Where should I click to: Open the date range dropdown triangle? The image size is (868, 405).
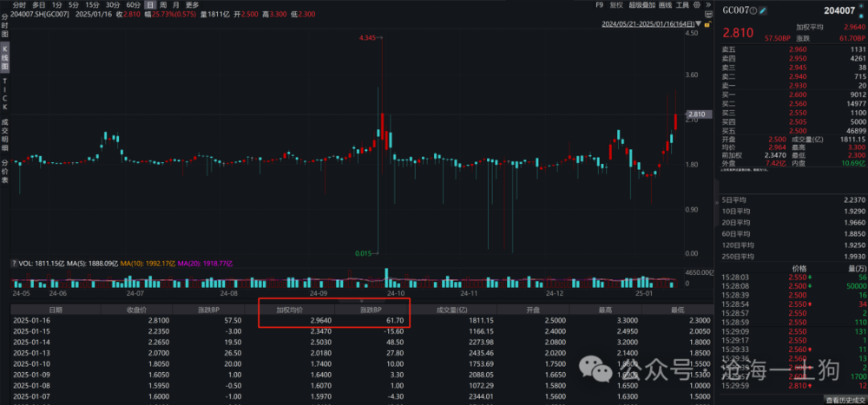698,24
